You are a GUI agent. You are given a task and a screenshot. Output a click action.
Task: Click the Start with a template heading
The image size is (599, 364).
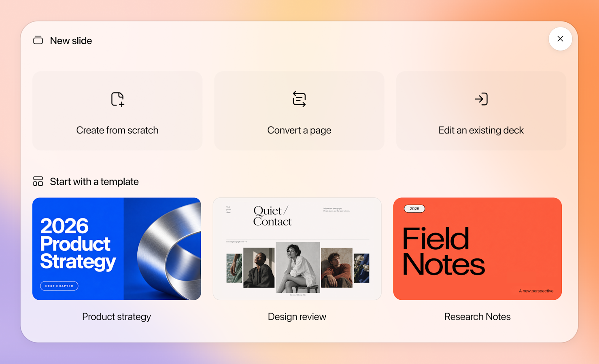94,182
